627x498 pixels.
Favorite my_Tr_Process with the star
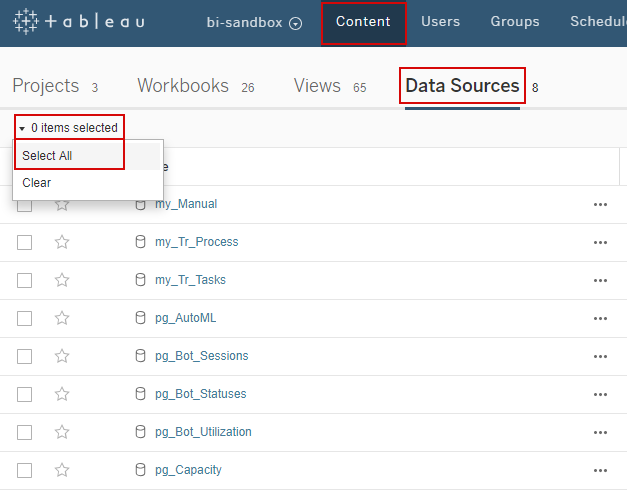(x=62, y=242)
